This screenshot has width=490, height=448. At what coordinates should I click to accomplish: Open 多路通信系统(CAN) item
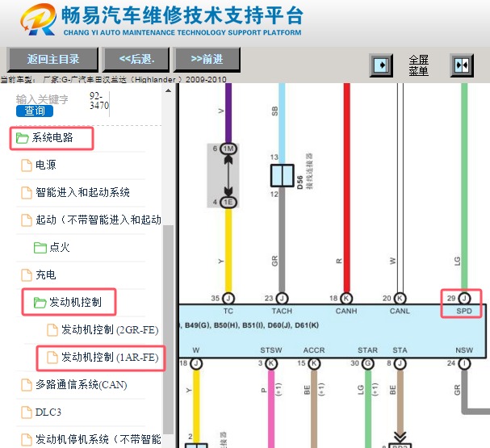pyautogui.click(x=82, y=385)
